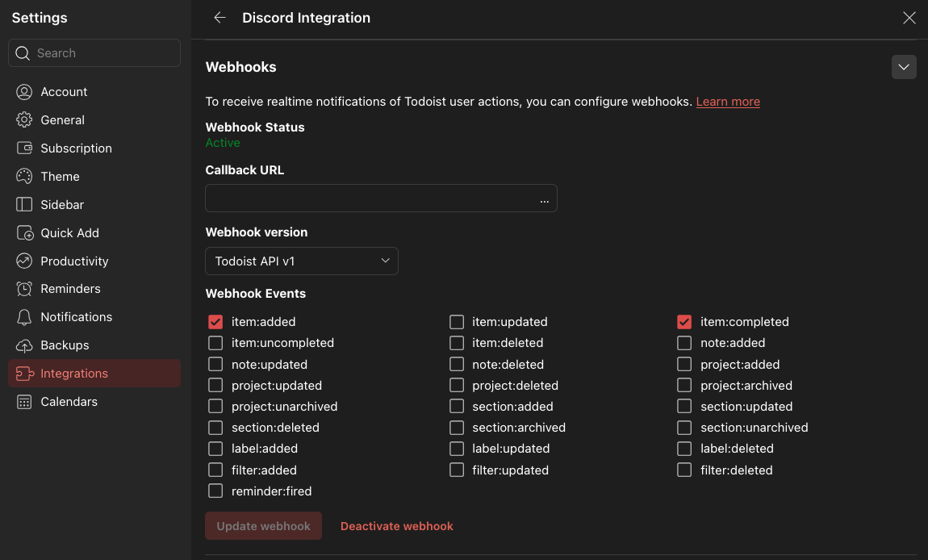Screen dimensions: 928x560
Task: Open the Productivity icon
Action: (x=24, y=261)
